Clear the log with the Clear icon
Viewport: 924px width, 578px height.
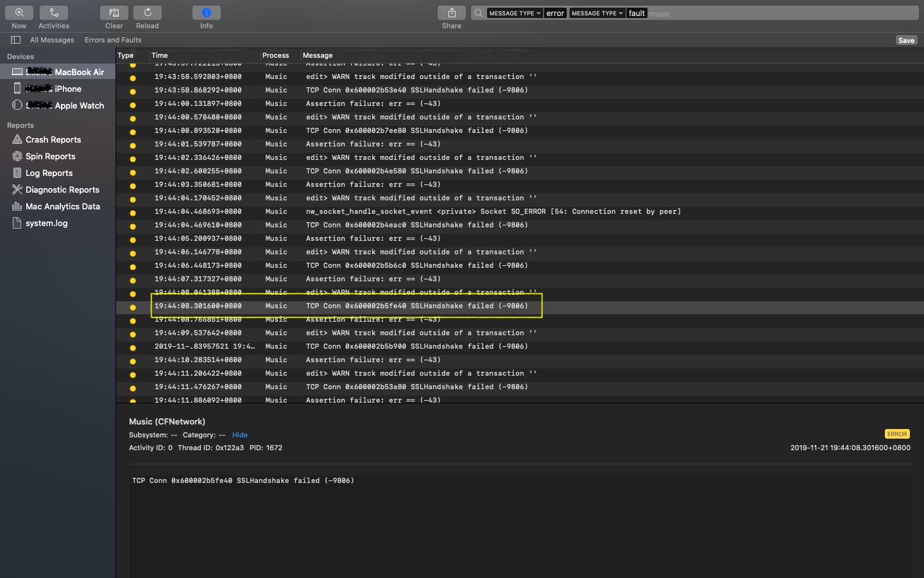pyautogui.click(x=114, y=13)
